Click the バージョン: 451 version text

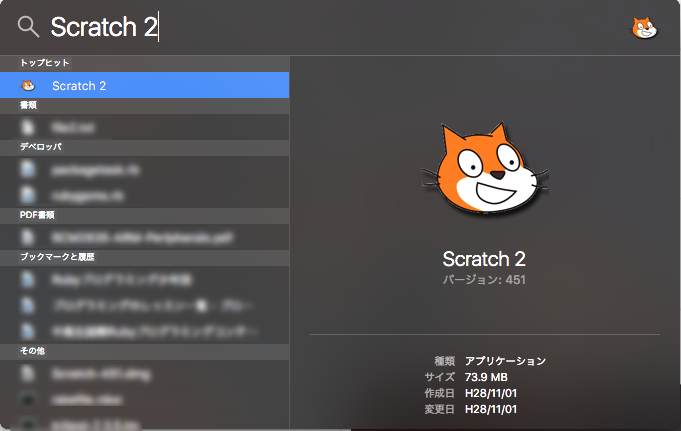tap(484, 279)
